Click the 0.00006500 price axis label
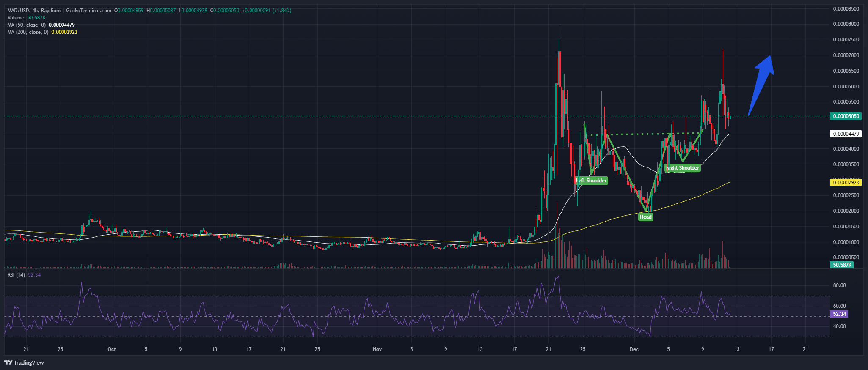 (846, 71)
